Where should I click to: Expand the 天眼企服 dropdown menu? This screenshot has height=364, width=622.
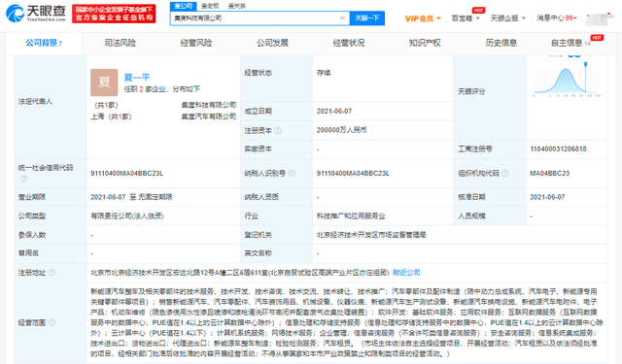[507, 18]
